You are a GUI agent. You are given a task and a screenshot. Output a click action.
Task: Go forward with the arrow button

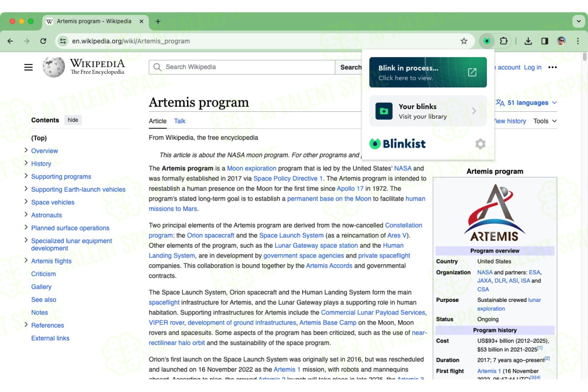pyautogui.click(x=27, y=41)
